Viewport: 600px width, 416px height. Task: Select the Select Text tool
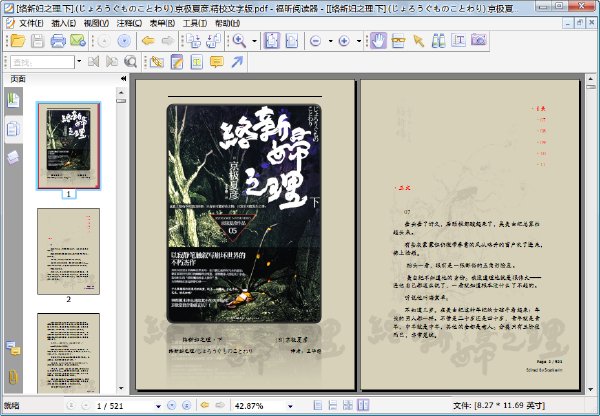[458, 41]
